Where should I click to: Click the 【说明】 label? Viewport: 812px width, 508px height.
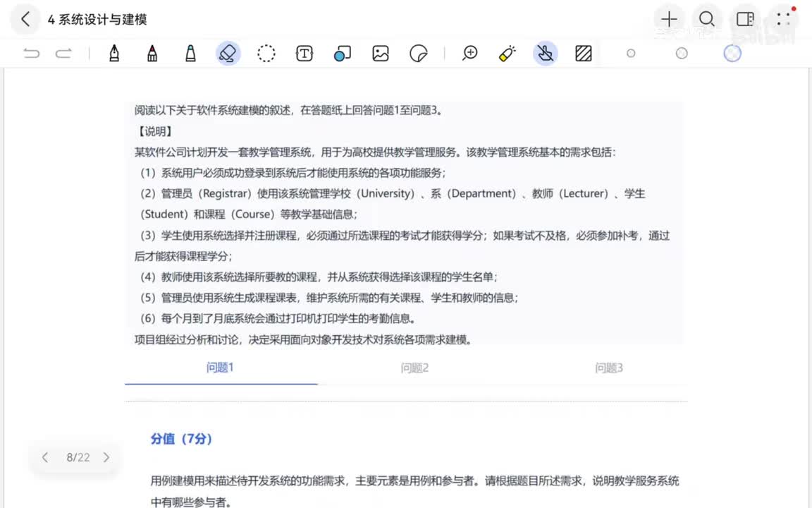pyautogui.click(x=154, y=131)
